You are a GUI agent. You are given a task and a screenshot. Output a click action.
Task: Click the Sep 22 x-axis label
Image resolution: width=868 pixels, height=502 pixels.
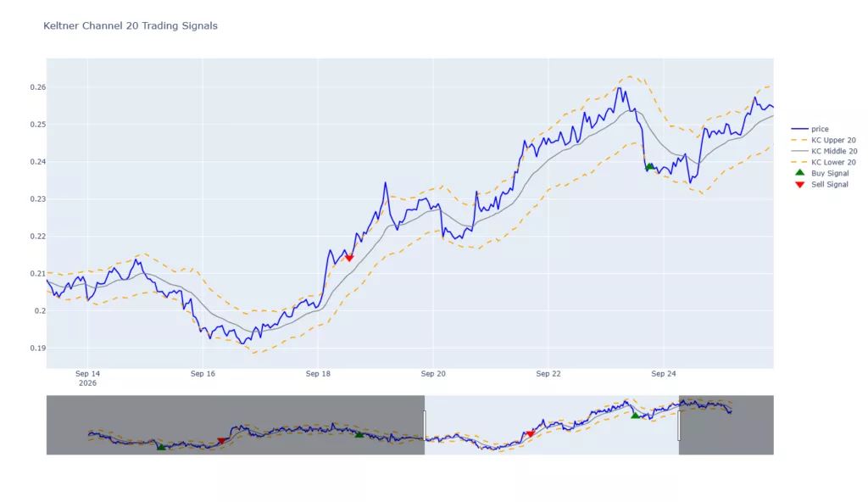548,373
